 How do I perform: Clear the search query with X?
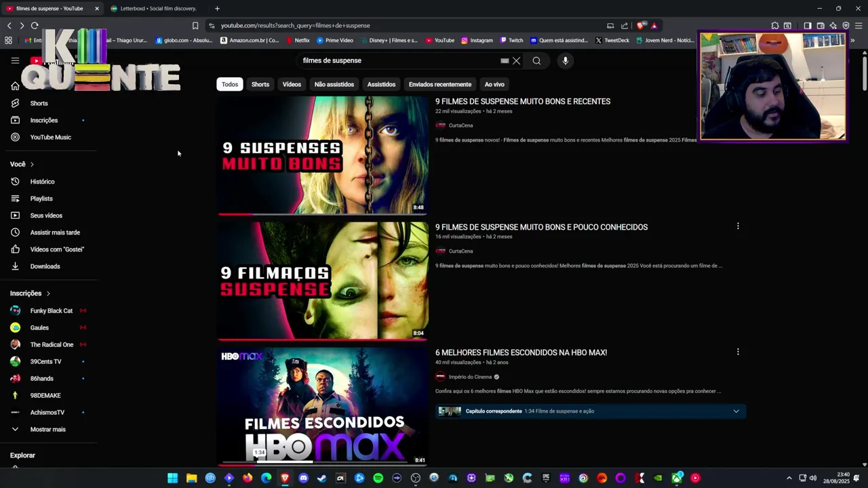516,60
